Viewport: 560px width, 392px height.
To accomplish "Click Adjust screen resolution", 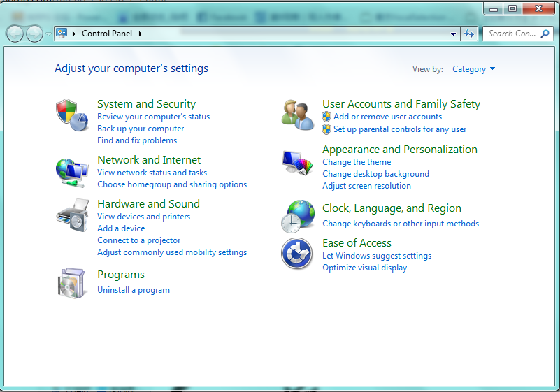I will coord(367,186).
